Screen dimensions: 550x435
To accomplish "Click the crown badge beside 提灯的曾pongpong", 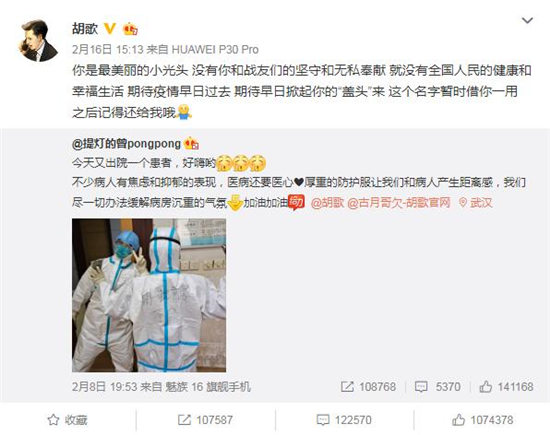I will click(191, 143).
